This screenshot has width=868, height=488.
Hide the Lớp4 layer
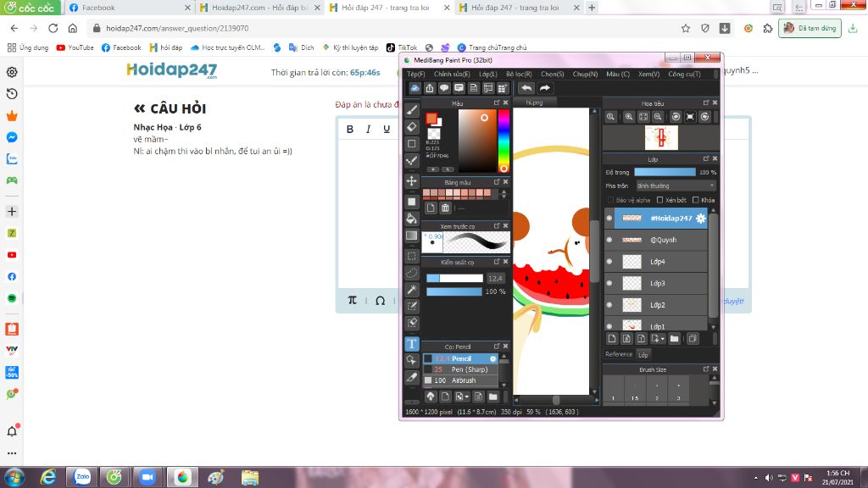pyautogui.click(x=609, y=261)
